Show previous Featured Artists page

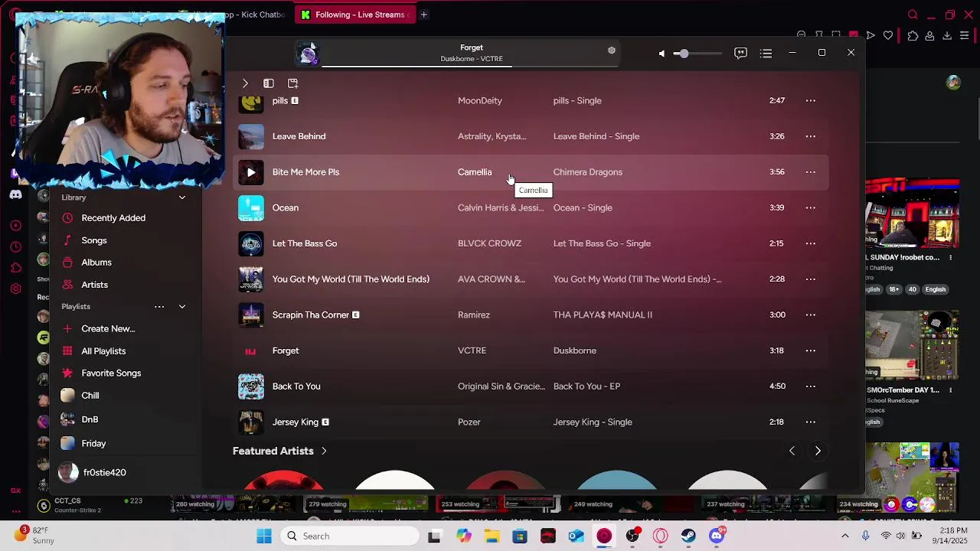click(x=792, y=451)
